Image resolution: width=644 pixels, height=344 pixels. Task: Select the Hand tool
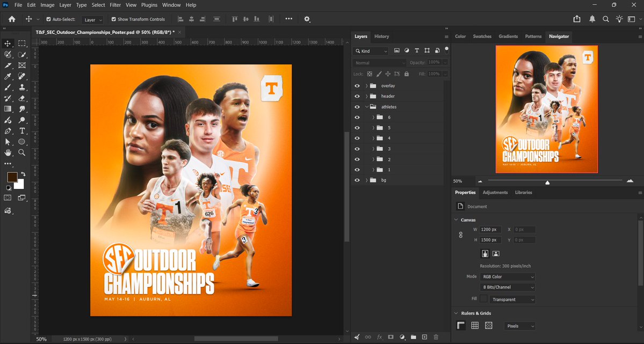click(x=8, y=153)
